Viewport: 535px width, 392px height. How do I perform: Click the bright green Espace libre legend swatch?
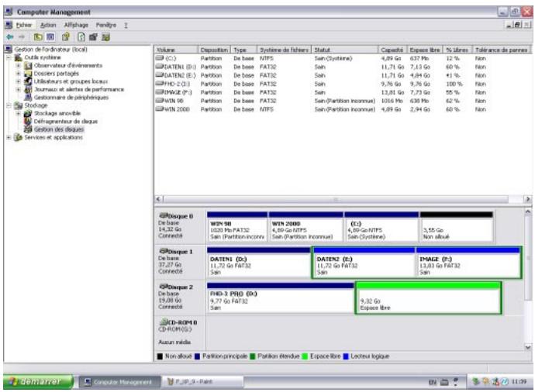(x=305, y=356)
